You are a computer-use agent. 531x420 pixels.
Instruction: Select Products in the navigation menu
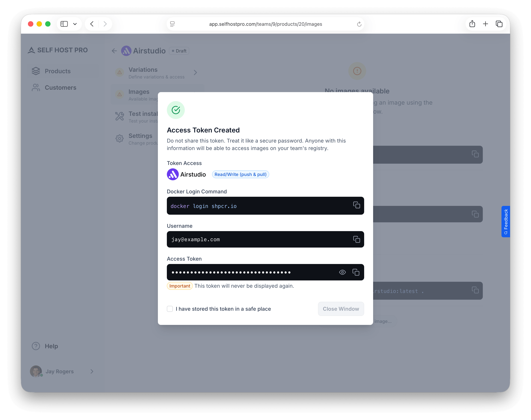(57, 71)
